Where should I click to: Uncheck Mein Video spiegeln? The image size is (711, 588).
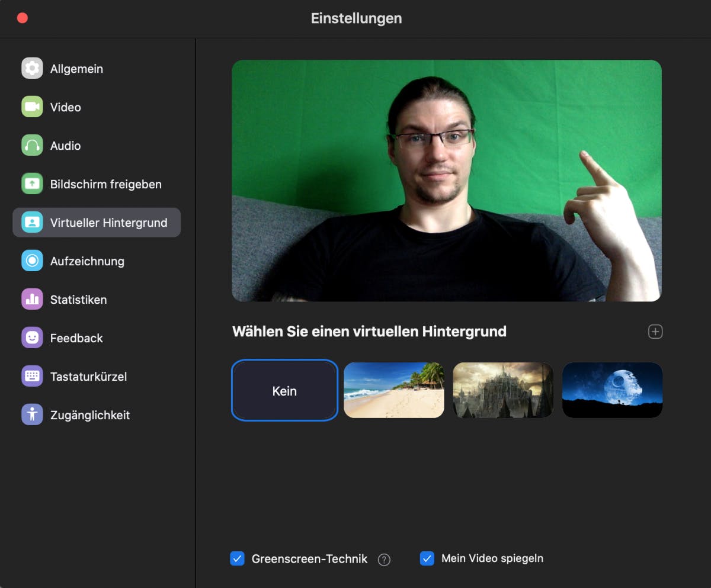[427, 558]
